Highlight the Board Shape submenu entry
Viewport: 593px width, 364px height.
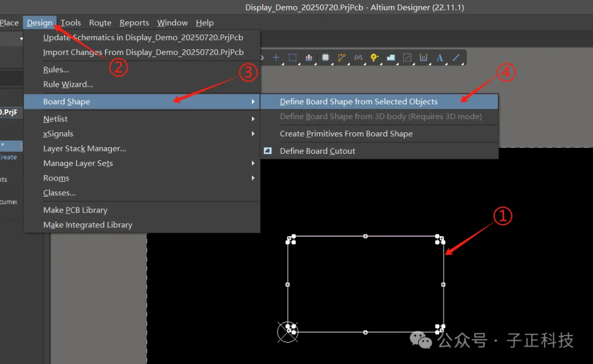142,102
